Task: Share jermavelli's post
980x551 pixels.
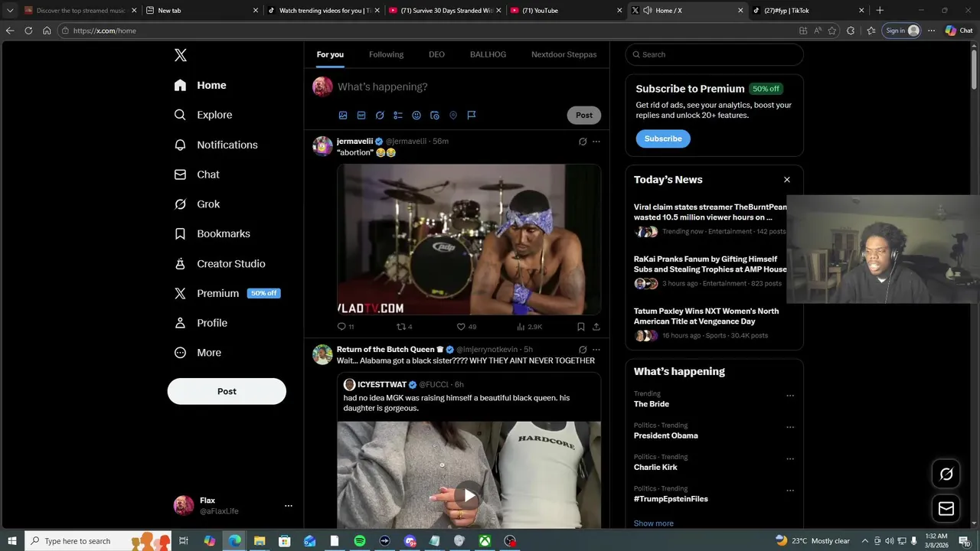Action: pyautogui.click(x=596, y=327)
